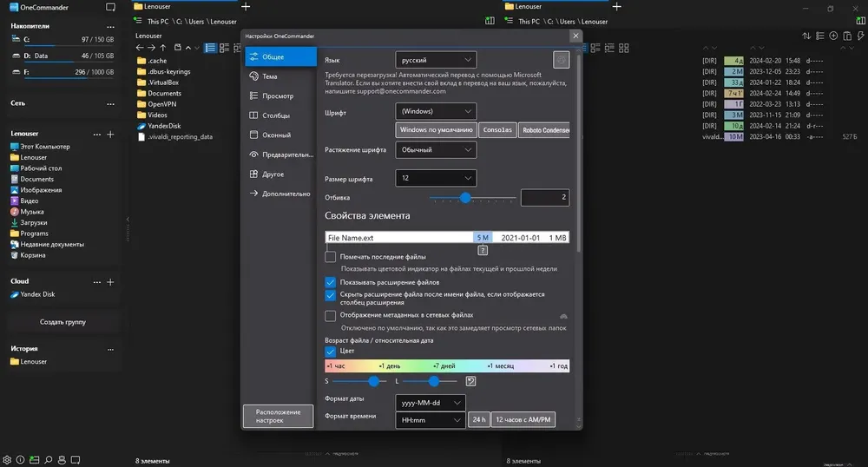Click the green panel icon in bottom bar
Screen dimensions: 868x467
[35, 460]
